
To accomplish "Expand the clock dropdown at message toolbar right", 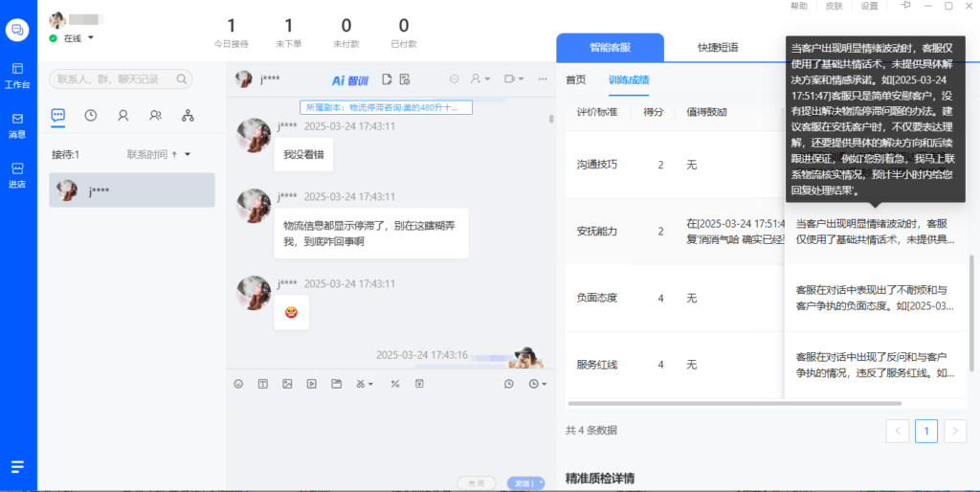I will (x=545, y=384).
